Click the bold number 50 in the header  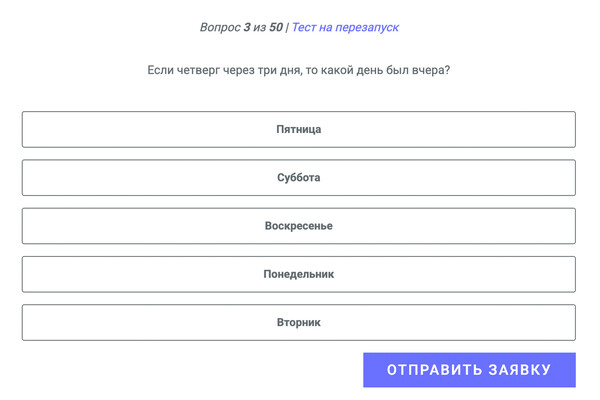(275, 27)
